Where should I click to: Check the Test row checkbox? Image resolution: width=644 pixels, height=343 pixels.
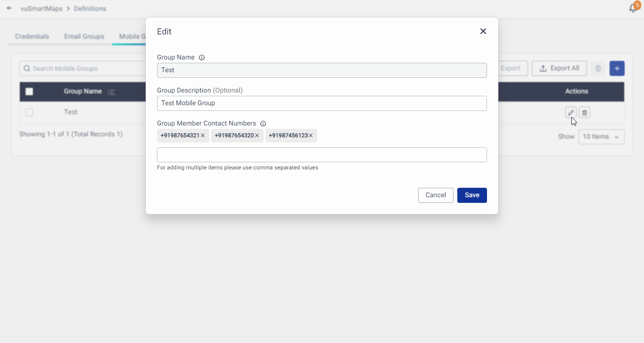tap(29, 112)
